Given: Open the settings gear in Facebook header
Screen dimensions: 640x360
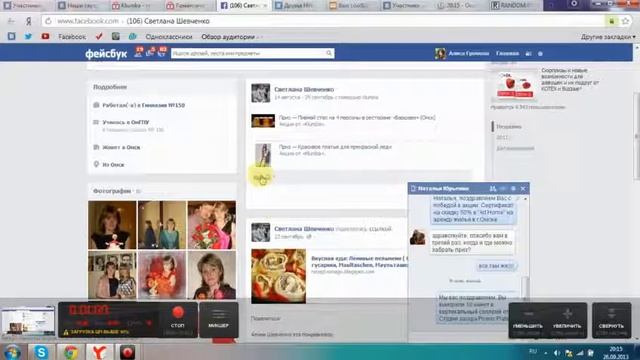Looking at the screenshot, I should (540, 53).
